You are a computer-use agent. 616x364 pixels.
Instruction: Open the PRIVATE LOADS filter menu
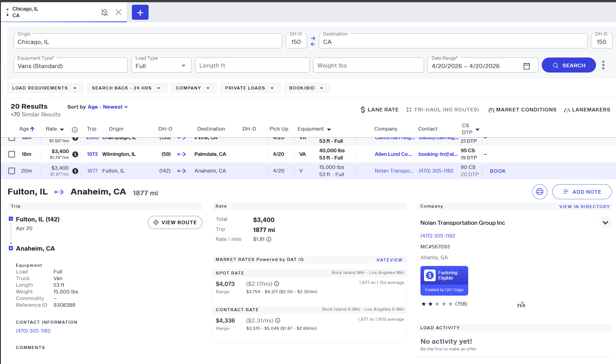pyautogui.click(x=250, y=88)
